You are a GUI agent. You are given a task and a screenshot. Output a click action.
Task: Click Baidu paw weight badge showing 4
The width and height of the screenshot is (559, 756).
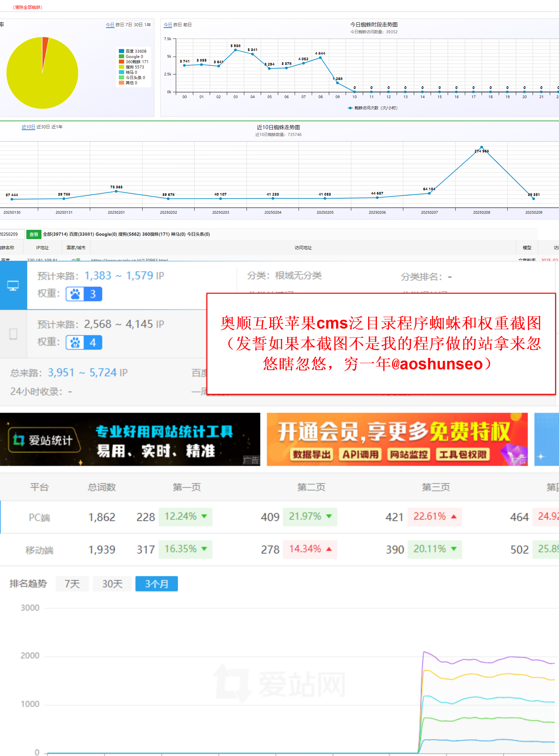pos(84,342)
